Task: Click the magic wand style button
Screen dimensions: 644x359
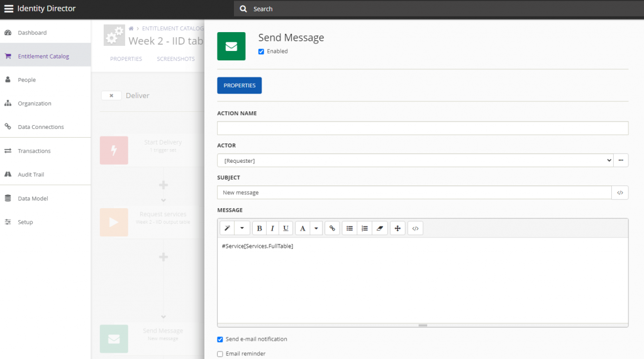Action: [227, 228]
